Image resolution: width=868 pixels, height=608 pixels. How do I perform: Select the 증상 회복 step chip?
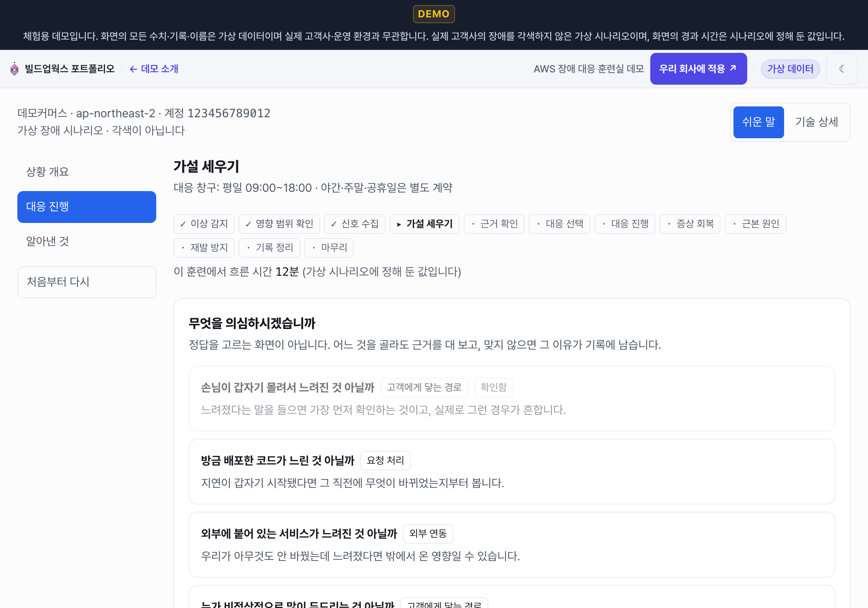[x=690, y=224]
